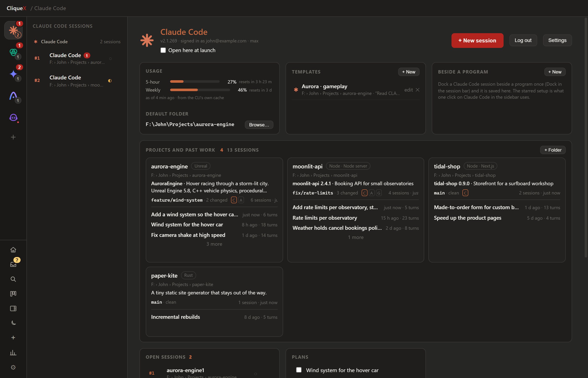Browse for a default folder
This screenshot has width=588, height=378.
(x=259, y=125)
